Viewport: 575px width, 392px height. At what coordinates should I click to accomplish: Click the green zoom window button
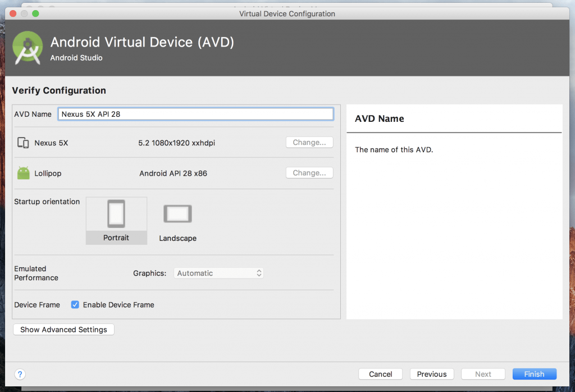tap(35, 13)
